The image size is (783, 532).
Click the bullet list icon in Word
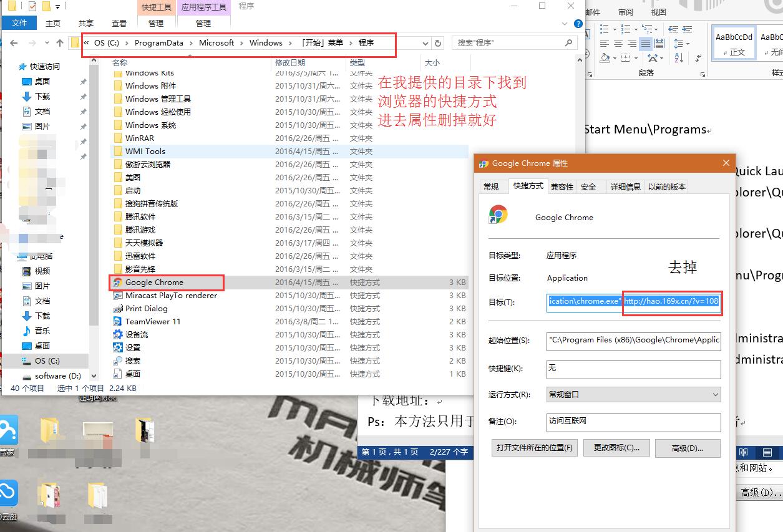pyautogui.click(x=604, y=29)
